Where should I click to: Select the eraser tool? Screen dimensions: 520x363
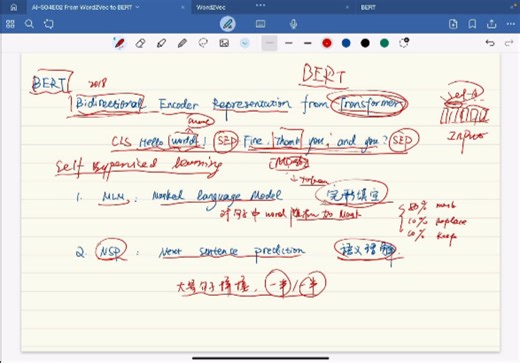(140, 43)
